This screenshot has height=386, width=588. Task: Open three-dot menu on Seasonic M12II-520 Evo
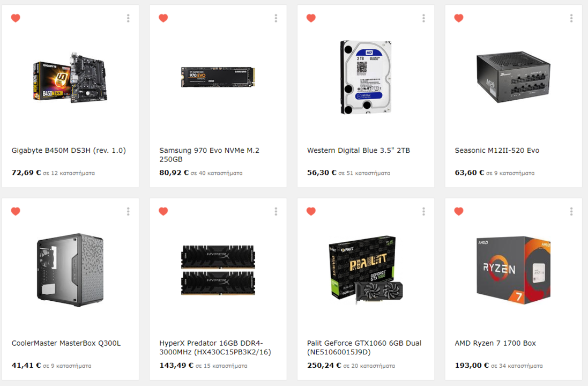click(x=571, y=18)
